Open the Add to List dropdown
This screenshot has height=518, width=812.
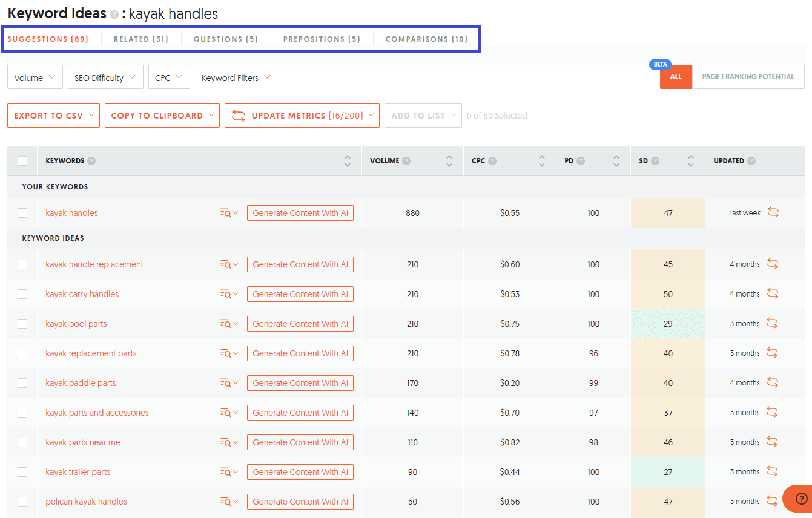pyautogui.click(x=423, y=116)
